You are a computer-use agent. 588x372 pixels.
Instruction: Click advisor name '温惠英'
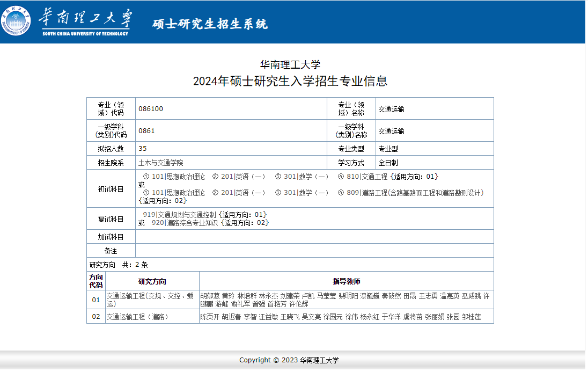450,296
